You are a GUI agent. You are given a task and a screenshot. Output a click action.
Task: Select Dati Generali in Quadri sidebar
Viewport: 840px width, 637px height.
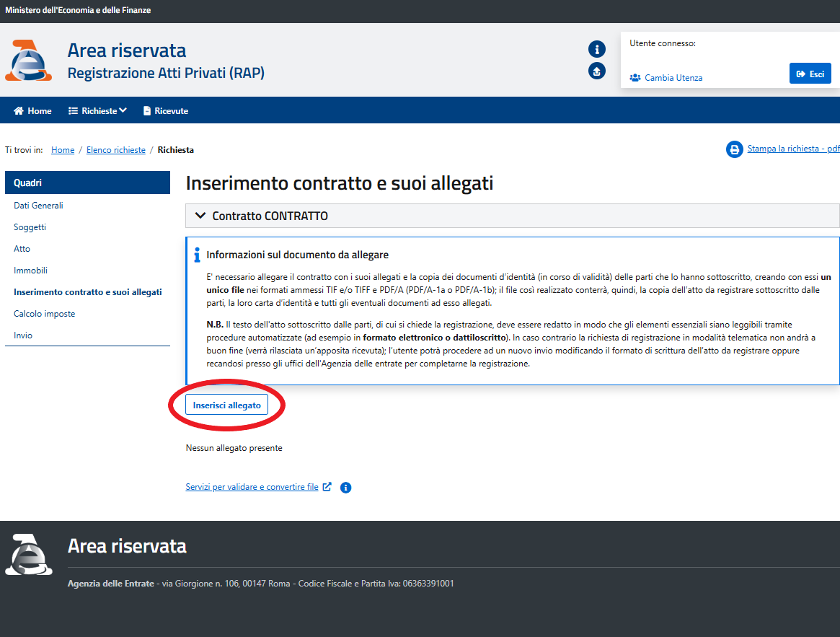38,206
